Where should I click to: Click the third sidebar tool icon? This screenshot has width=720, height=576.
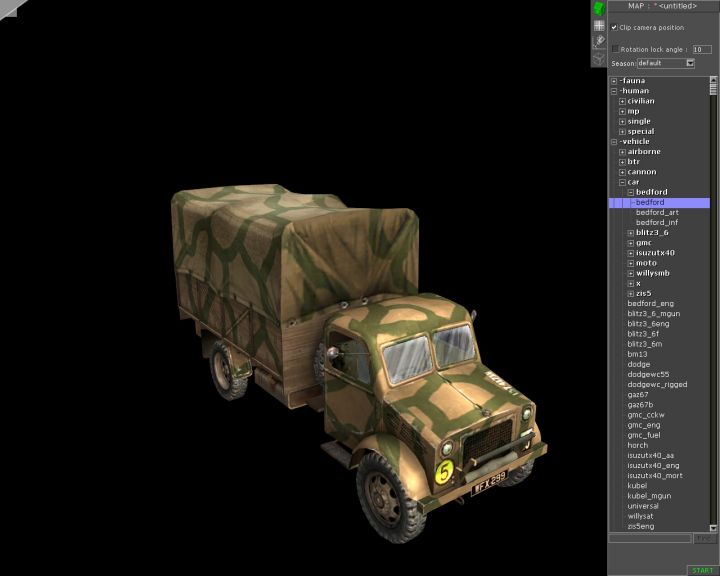[599, 41]
